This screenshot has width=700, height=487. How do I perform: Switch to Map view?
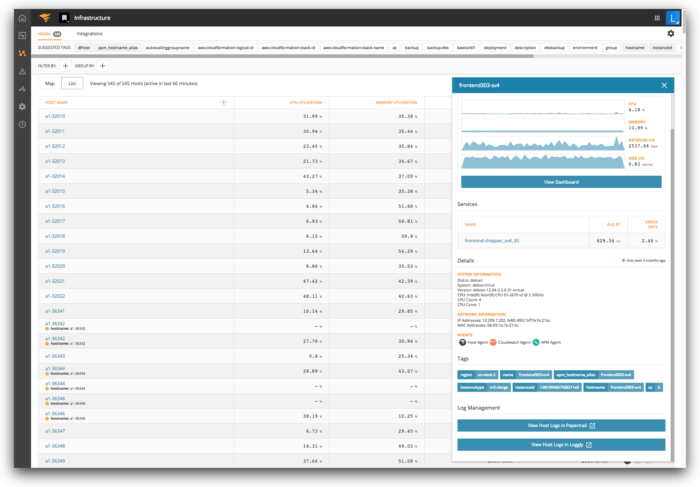50,84
